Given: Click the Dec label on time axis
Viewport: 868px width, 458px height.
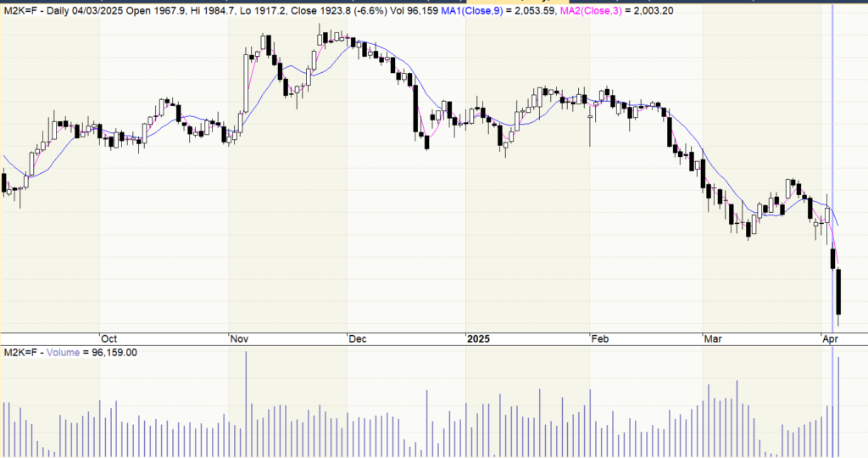Looking at the screenshot, I should click(358, 339).
